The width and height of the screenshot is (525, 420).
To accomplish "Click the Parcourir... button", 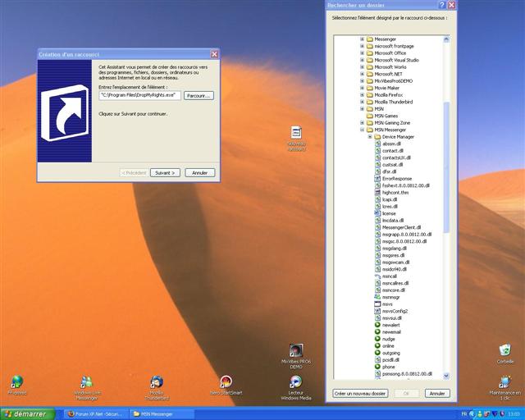I will [199, 96].
